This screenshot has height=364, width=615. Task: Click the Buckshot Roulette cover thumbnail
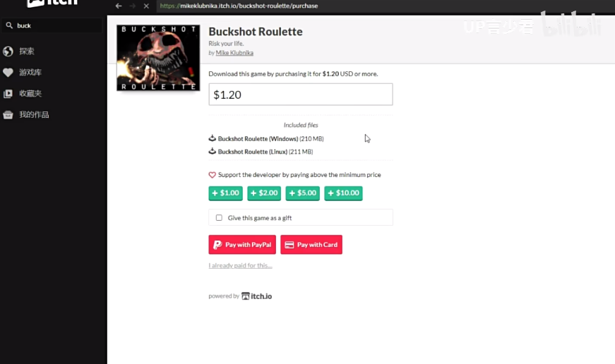pyautogui.click(x=158, y=58)
